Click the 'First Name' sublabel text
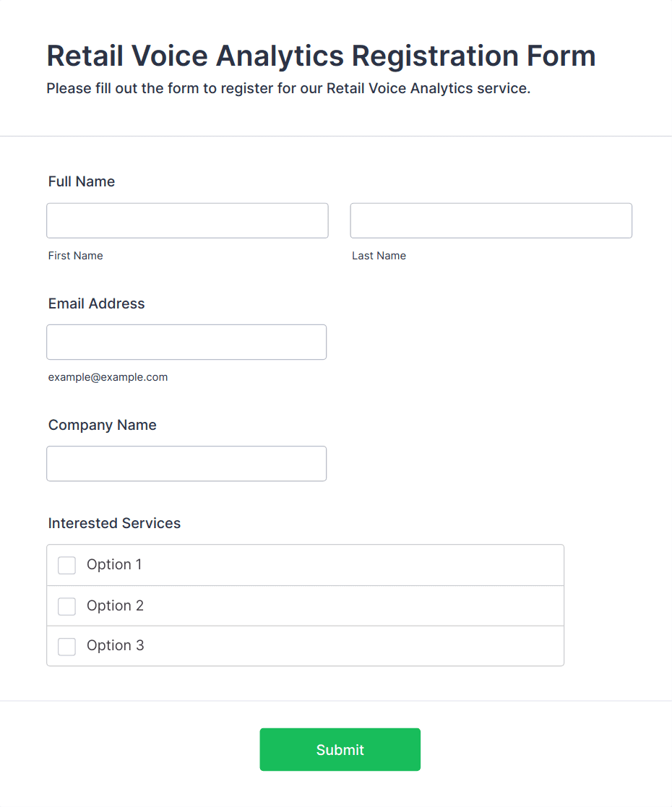 75,256
